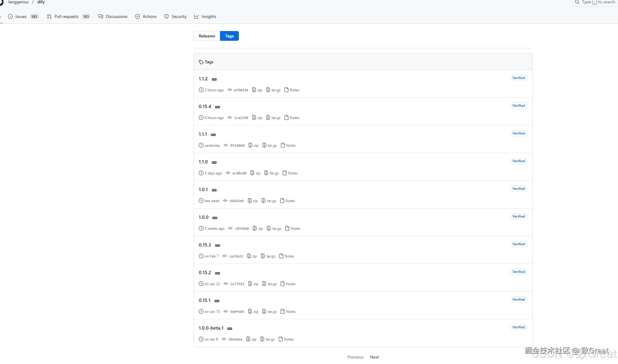Click Verified badge for tag 0.15.2
618x364 pixels.
[x=518, y=272]
